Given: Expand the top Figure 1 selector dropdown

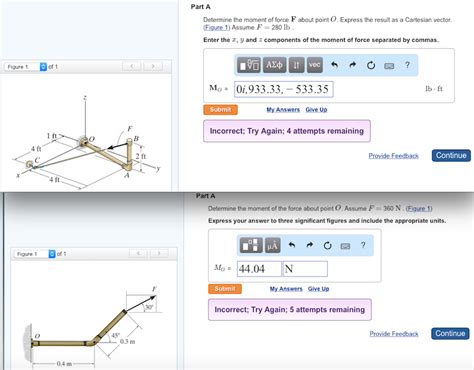Looking at the screenshot, I should pos(43,67).
